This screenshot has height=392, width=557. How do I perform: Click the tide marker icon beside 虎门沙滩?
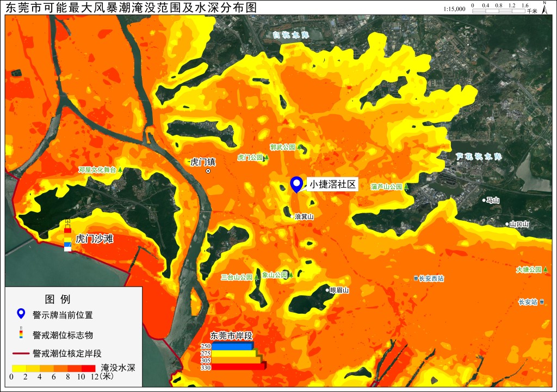(68, 235)
